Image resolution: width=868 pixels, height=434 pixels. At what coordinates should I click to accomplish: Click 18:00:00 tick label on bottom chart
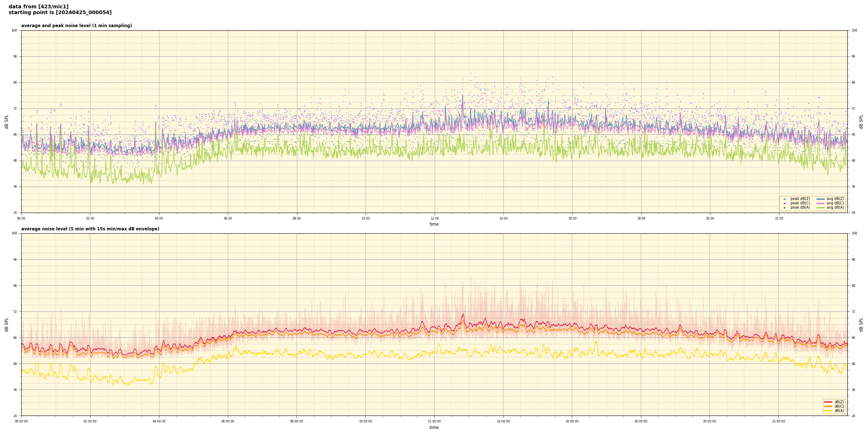[641, 421]
